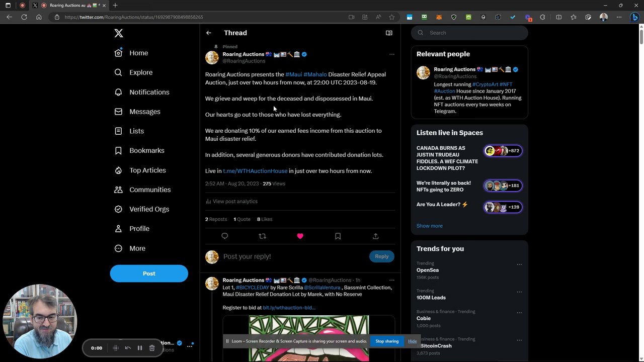The height and width of the screenshot is (362, 644).
Task: Refresh the browser page
Action: click(24, 17)
